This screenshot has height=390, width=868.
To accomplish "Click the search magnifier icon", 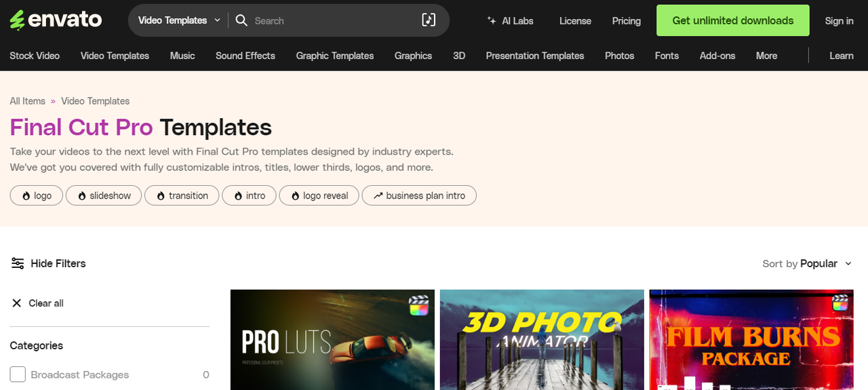I will point(241,20).
